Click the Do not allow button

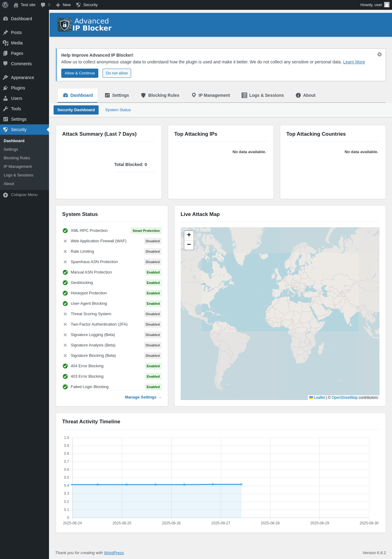point(117,73)
